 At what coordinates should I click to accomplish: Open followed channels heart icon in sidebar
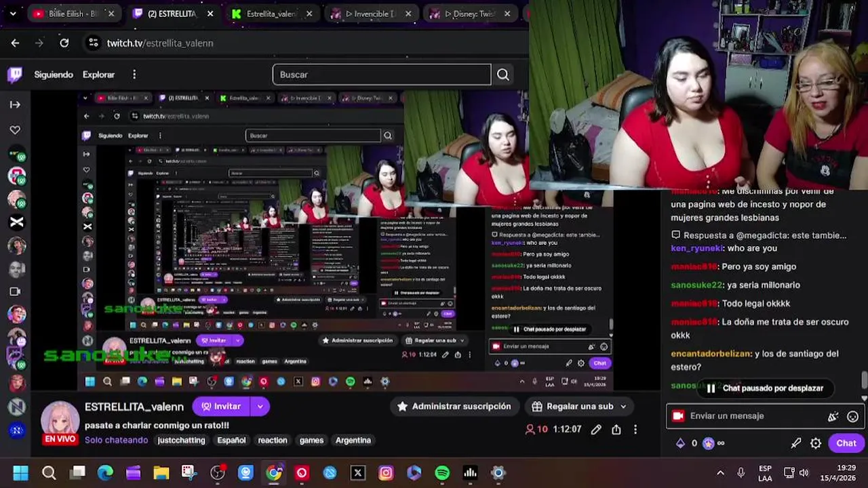15,129
